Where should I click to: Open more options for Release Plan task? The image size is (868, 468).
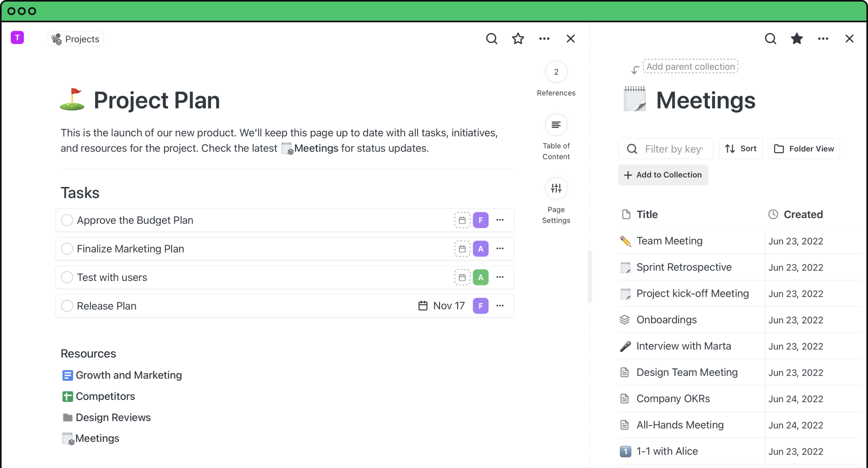[500, 306]
